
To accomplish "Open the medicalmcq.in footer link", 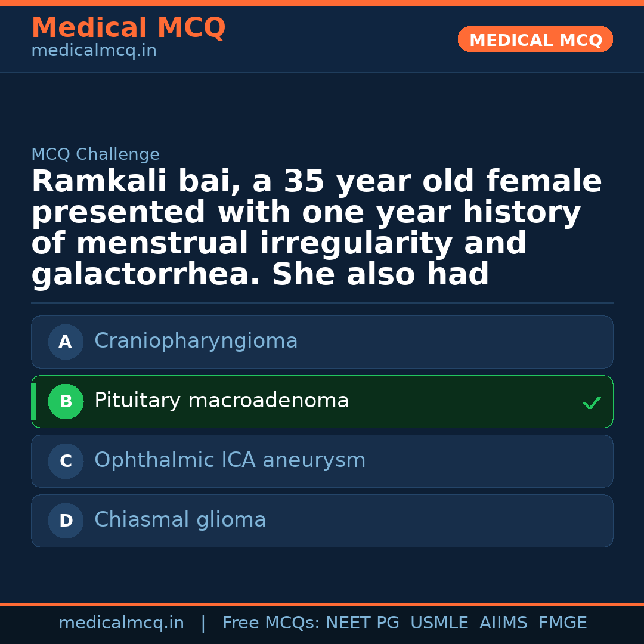I will pos(121,623).
